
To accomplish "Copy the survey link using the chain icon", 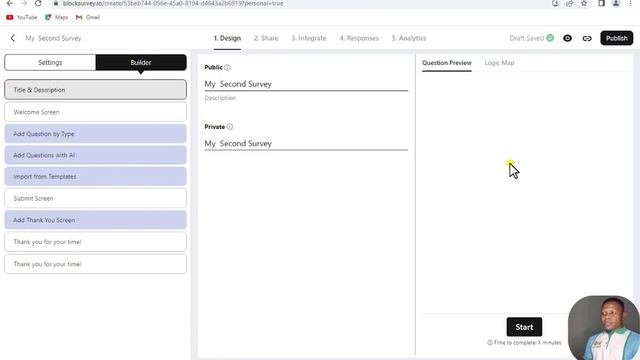I will pyautogui.click(x=587, y=38).
